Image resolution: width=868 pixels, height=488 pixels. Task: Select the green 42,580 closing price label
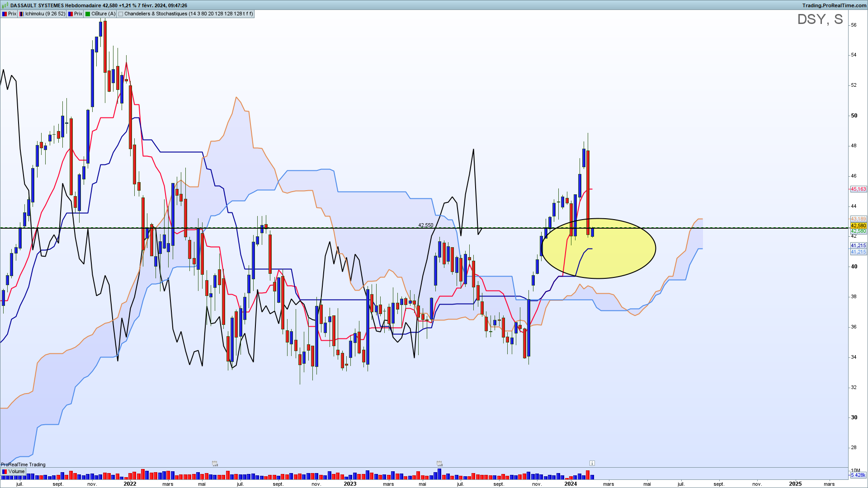pos(859,231)
